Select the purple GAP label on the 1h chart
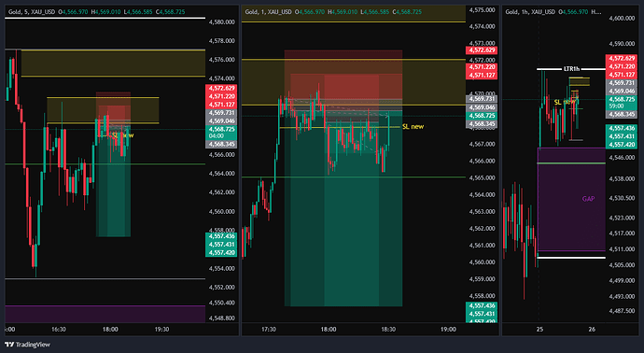 coord(588,199)
